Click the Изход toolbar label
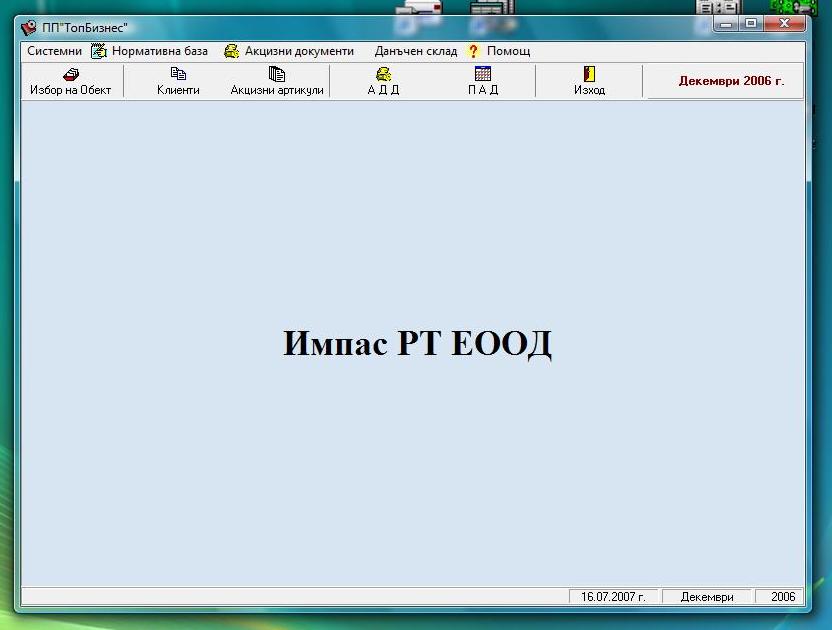832x630 pixels. (589, 90)
